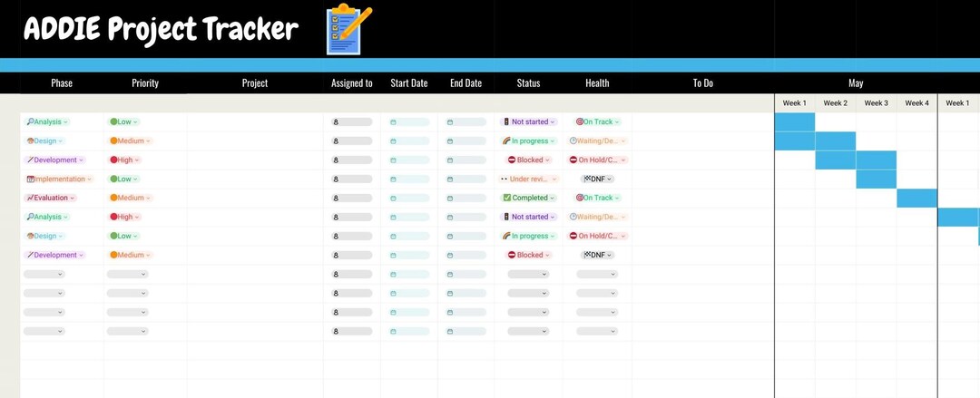Open the In progress status in the Medium priority row

click(x=529, y=141)
